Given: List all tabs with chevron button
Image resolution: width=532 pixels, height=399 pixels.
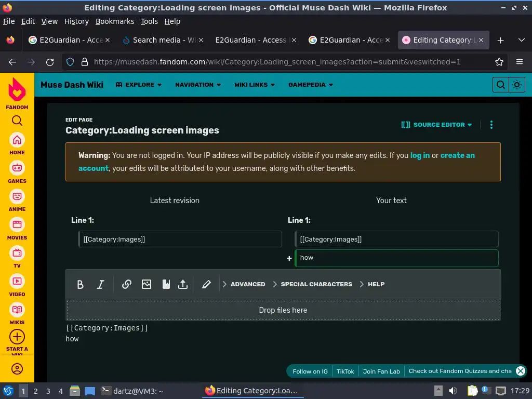Looking at the screenshot, I should click(522, 40).
